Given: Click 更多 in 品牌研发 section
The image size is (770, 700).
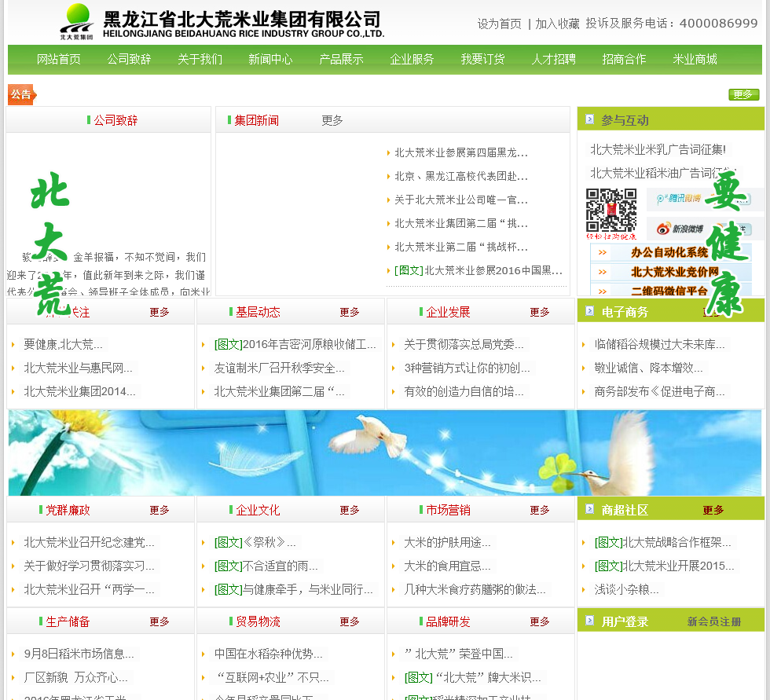Looking at the screenshot, I should tap(540, 622).
